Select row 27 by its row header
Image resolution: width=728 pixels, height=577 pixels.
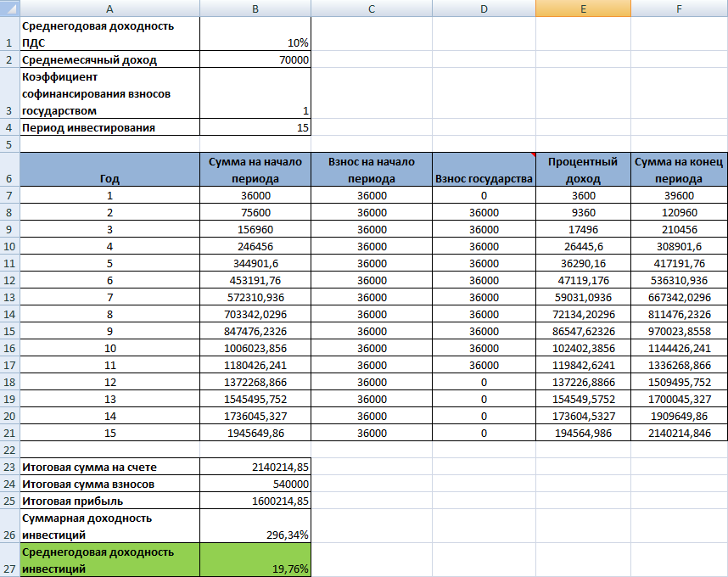click(9, 560)
